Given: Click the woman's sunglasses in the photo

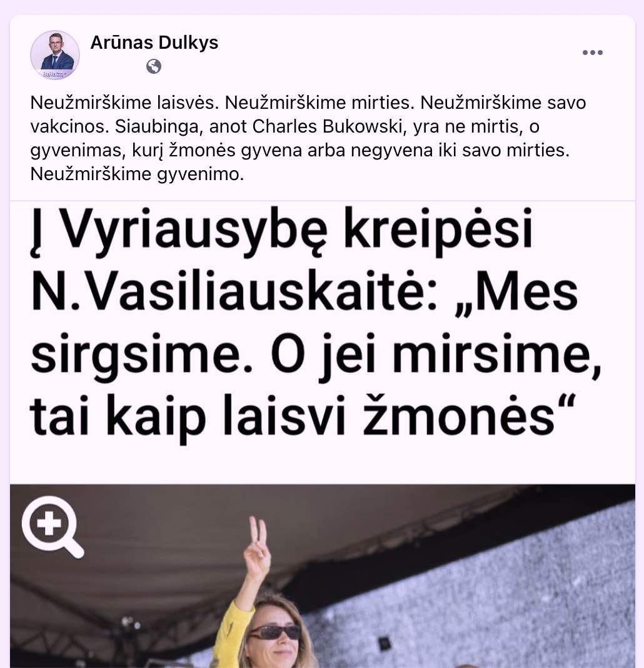Looking at the screenshot, I should point(274,632).
